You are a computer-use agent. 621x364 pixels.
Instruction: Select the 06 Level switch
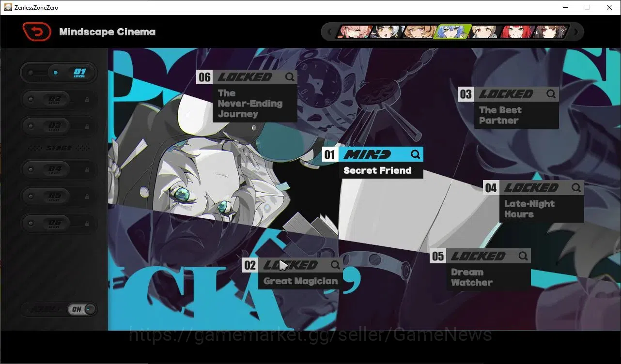[59, 223]
